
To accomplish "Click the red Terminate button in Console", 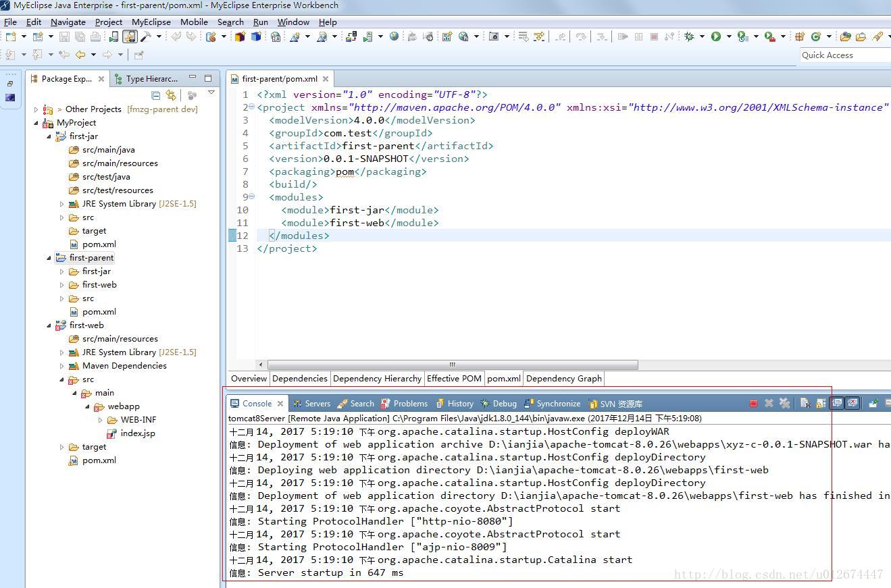I will pos(753,403).
